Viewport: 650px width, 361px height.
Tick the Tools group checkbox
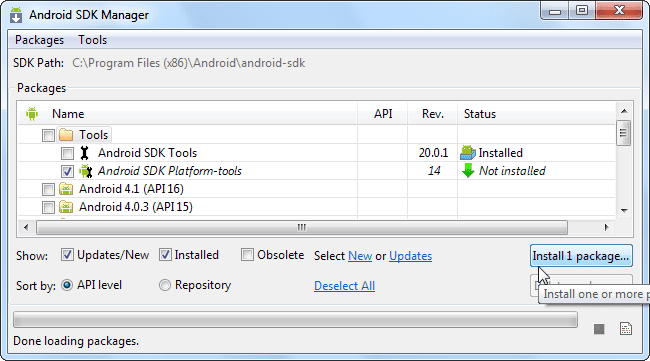pos(48,135)
